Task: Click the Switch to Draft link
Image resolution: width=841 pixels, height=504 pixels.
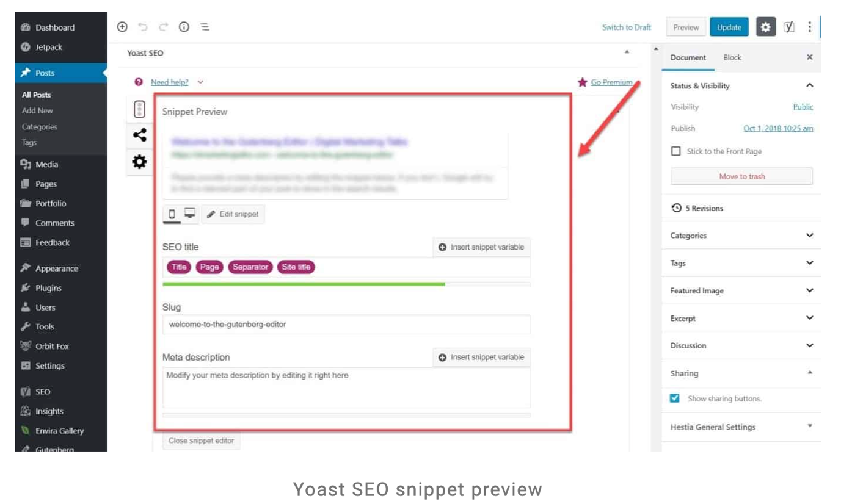Action: click(626, 27)
